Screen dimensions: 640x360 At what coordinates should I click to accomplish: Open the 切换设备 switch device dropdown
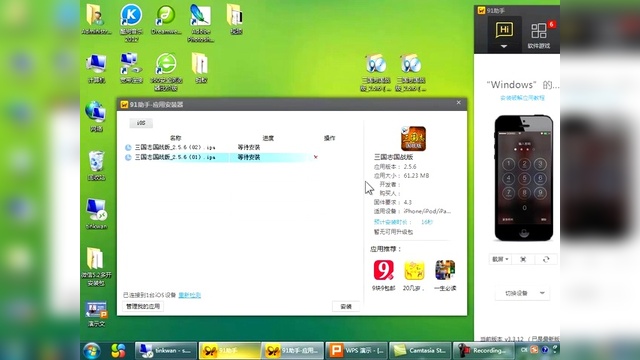point(522,293)
